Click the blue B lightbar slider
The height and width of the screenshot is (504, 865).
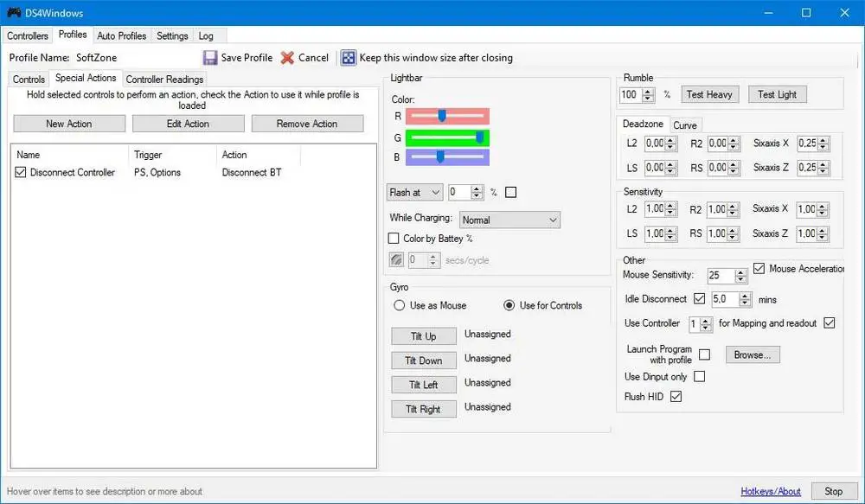coord(447,157)
